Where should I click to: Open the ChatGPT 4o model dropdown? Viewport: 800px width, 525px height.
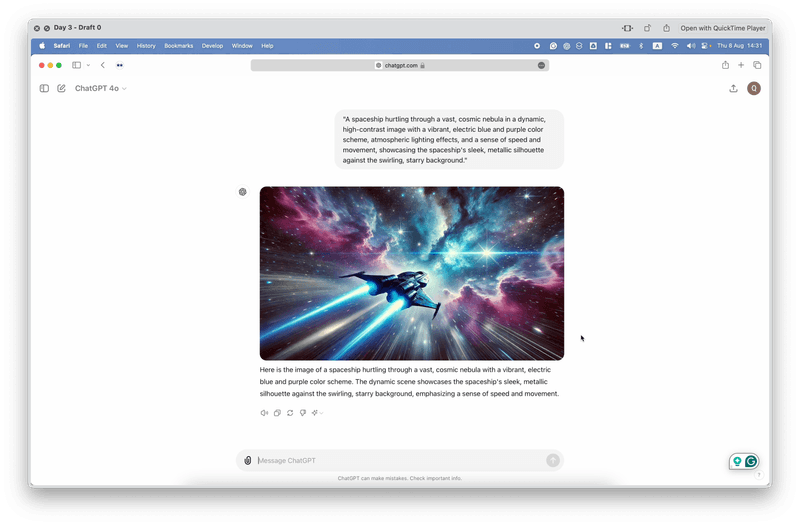tap(101, 88)
